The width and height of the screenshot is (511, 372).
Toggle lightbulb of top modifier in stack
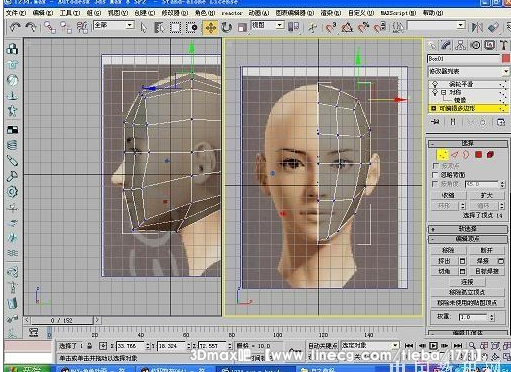pos(435,84)
